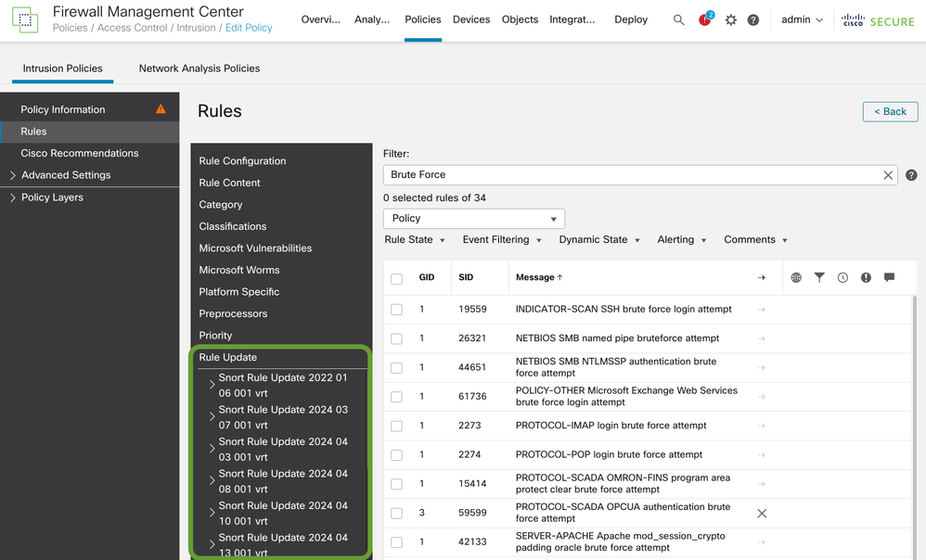Select the checkbox for SID 61736
This screenshot has height=560, width=926.
click(396, 397)
